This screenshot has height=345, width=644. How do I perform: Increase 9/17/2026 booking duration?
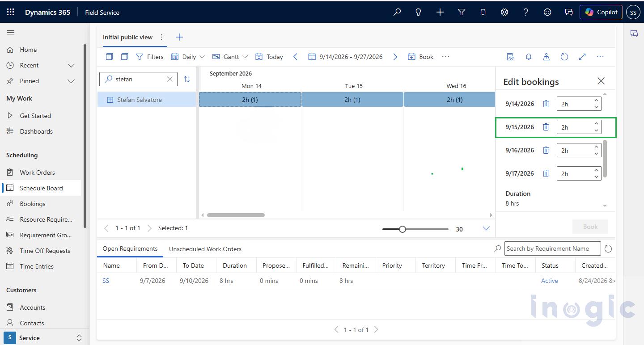click(x=596, y=170)
